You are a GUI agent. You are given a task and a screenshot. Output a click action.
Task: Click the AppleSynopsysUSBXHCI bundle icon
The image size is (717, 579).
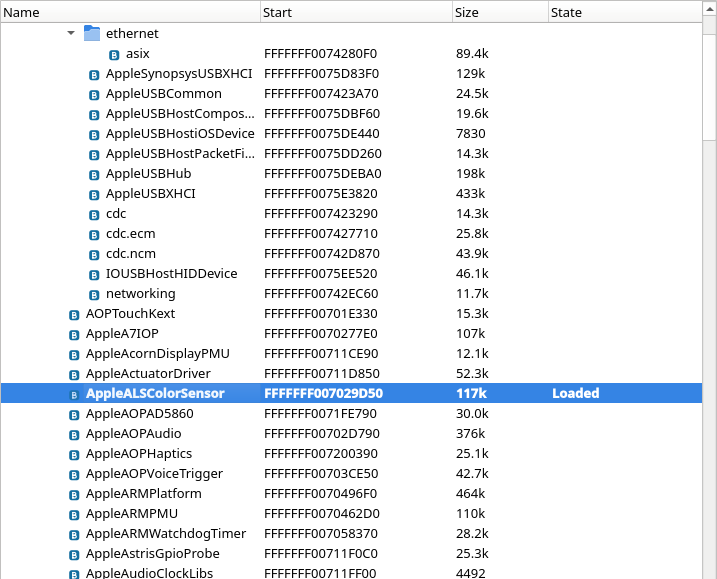[94, 75]
